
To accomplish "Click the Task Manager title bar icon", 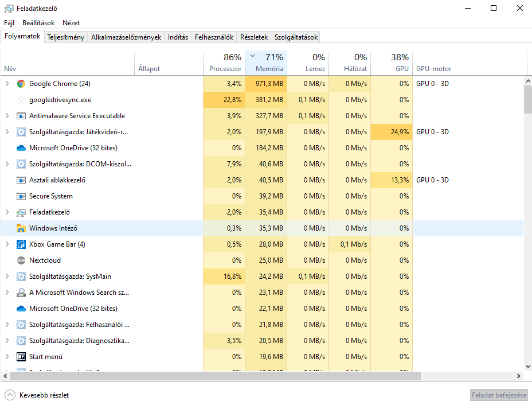I will 9,9.
